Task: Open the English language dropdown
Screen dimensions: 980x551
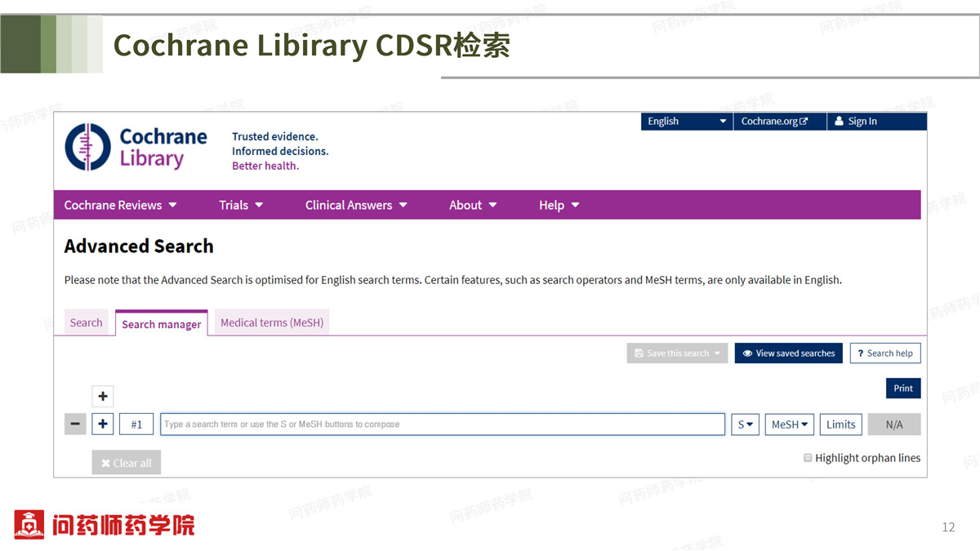Action: tap(687, 122)
